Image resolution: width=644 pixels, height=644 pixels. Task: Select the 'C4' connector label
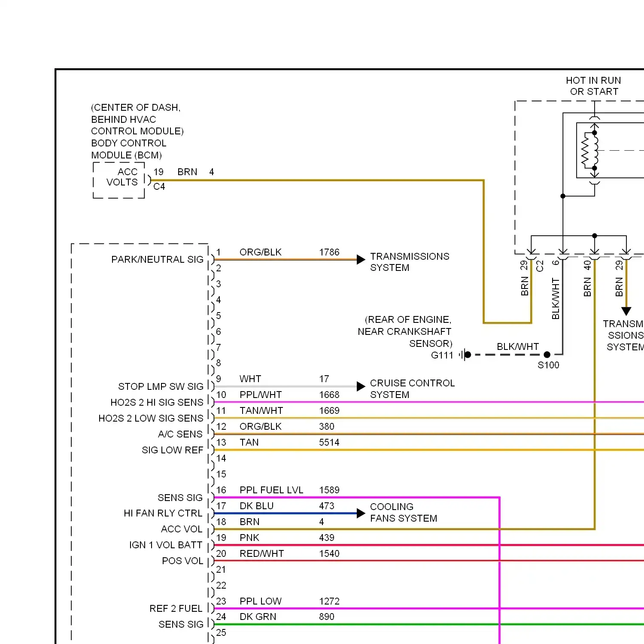tap(159, 187)
